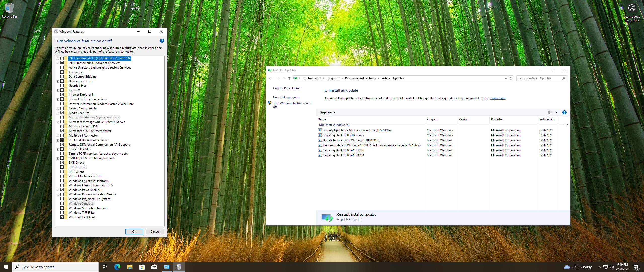This screenshot has height=272, width=644.
Task: Click OK in Windows Features
Action: 134,232
